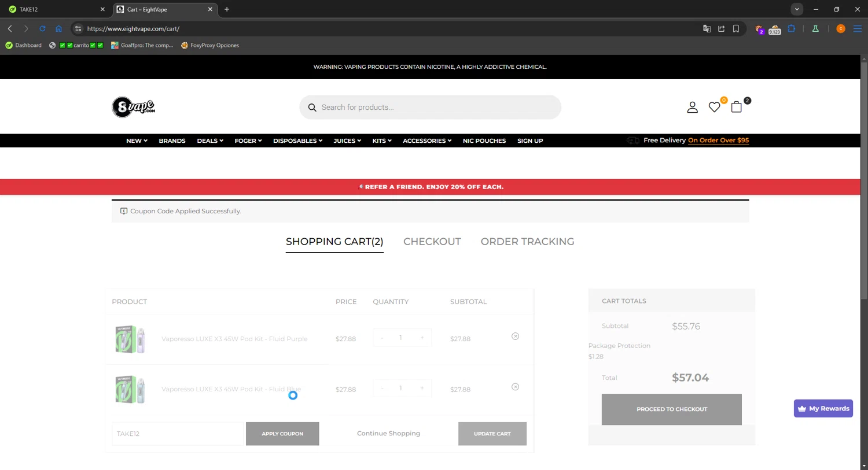Open the My Rewards widget

(823, 408)
